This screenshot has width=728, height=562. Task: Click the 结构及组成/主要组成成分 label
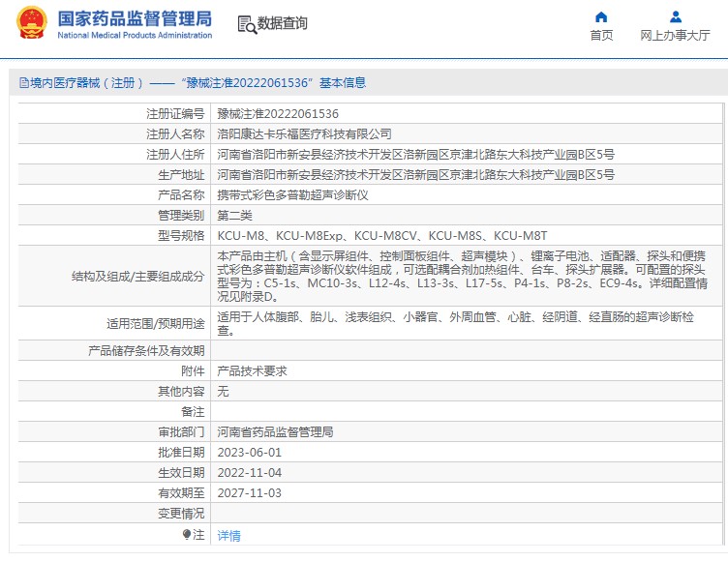(x=137, y=277)
